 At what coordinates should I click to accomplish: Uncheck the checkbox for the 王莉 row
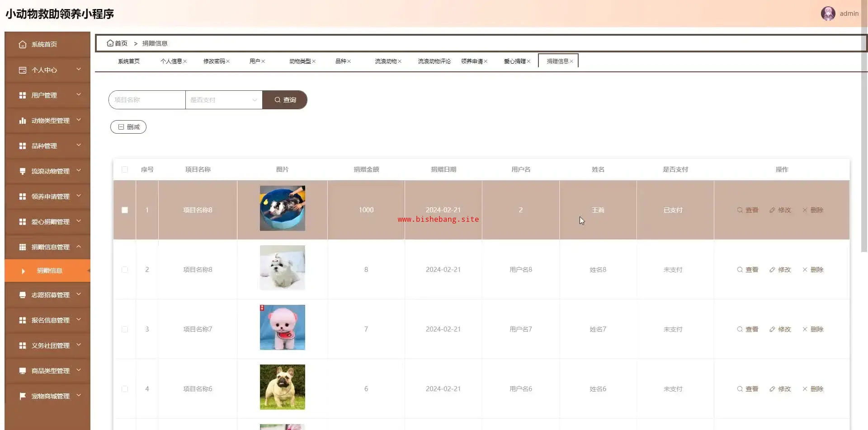click(x=125, y=210)
